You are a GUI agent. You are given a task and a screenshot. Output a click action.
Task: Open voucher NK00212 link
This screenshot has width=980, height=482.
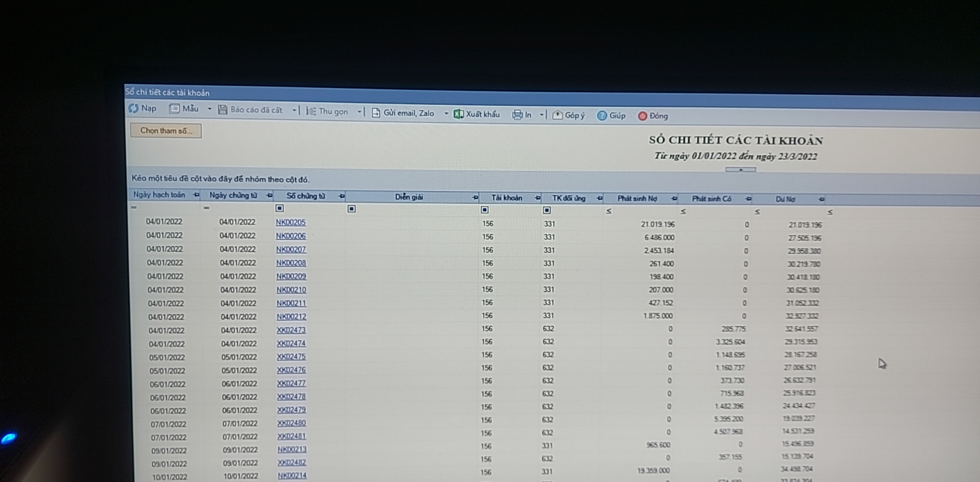coord(291,316)
